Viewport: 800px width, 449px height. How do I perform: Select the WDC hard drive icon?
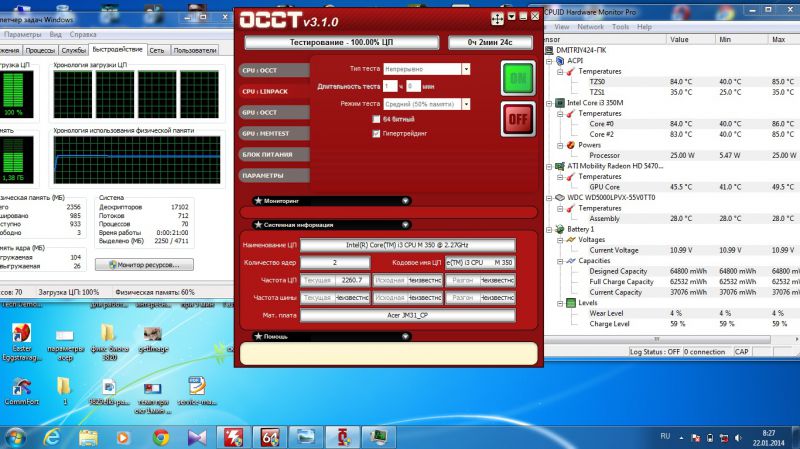[x=560, y=197]
